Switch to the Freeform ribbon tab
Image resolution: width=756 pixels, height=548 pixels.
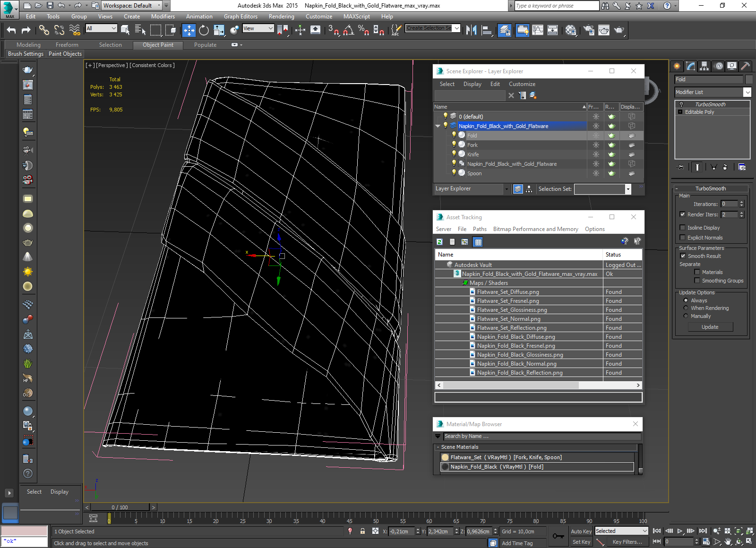click(67, 45)
